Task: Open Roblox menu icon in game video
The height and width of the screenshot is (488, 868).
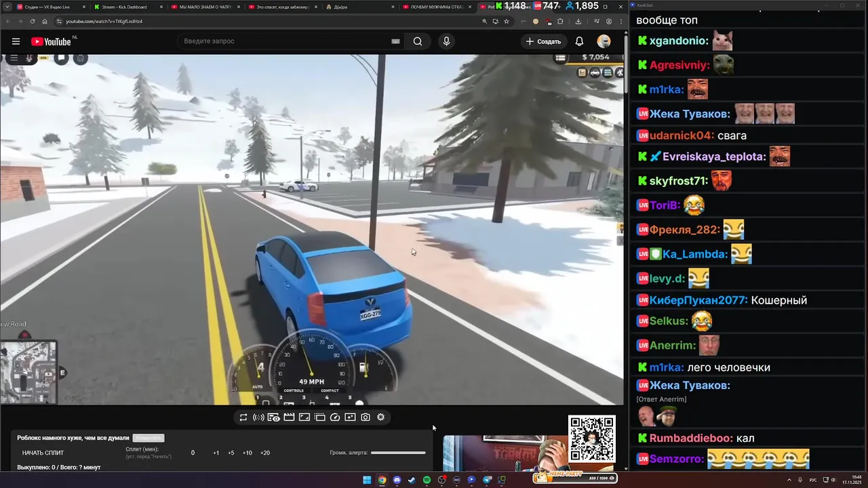Action: (13, 58)
